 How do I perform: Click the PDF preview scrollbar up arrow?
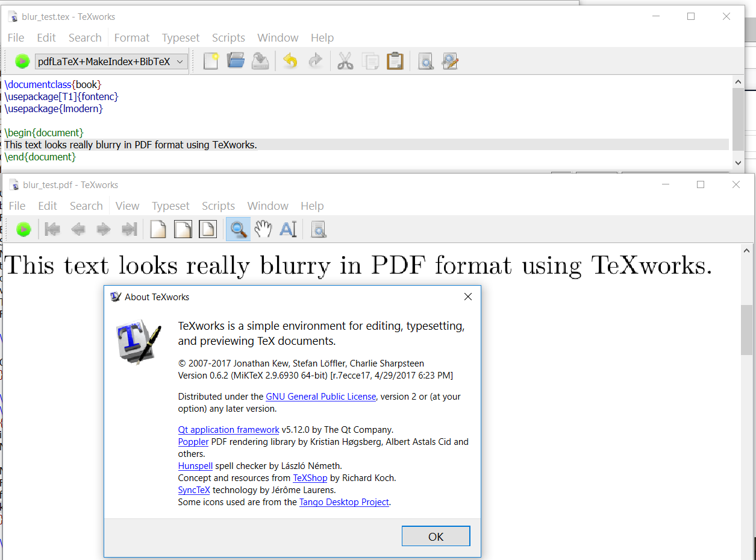[747, 250]
